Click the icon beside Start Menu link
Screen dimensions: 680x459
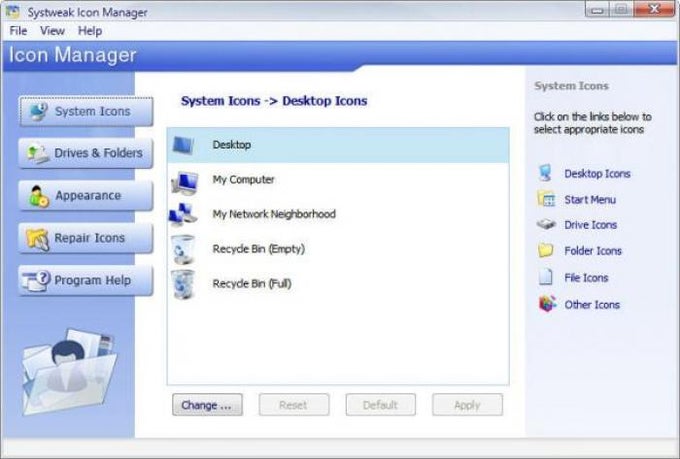[x=546, y=199]
